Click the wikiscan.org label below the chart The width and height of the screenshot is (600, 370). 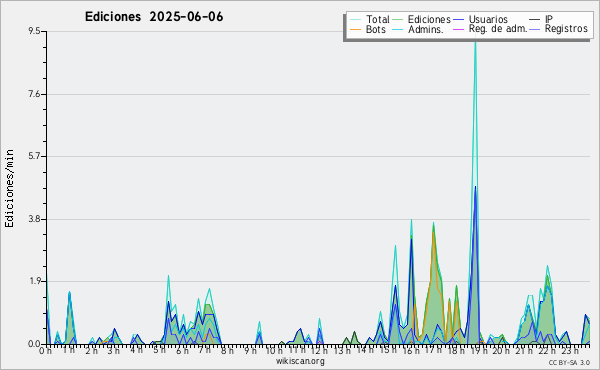pyautogui.click(x=300, y=361)
